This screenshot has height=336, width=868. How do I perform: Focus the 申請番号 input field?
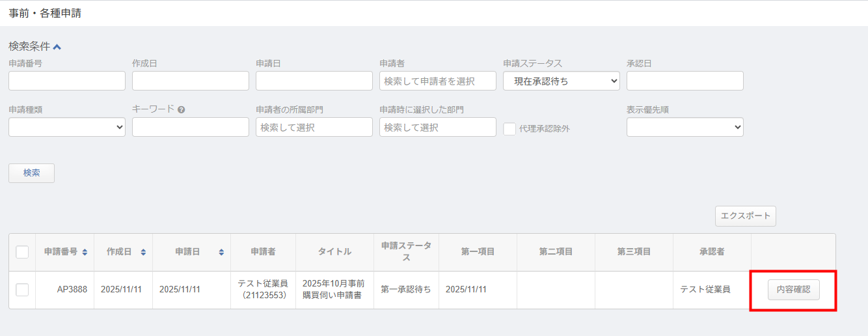66,81
